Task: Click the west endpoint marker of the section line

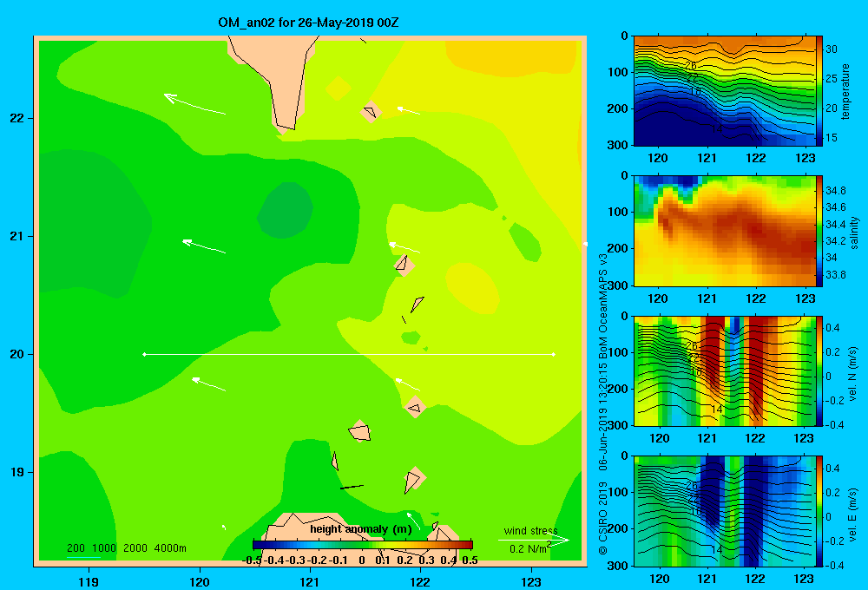Action: tap(144, 354)
